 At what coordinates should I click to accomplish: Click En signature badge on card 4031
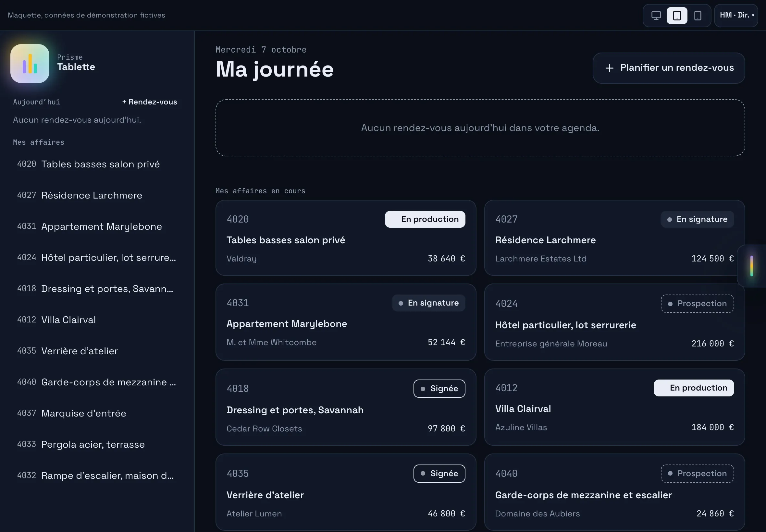tap(428, 303)
